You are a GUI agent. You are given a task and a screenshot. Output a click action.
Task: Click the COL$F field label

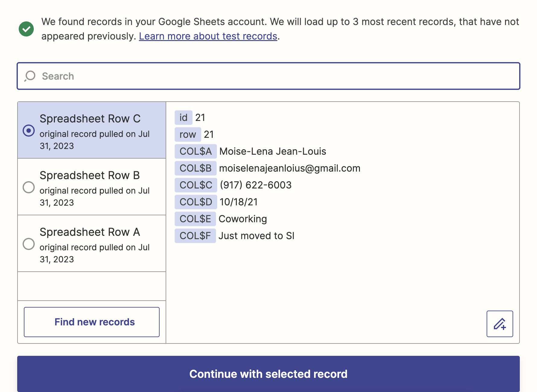point(195,236)
